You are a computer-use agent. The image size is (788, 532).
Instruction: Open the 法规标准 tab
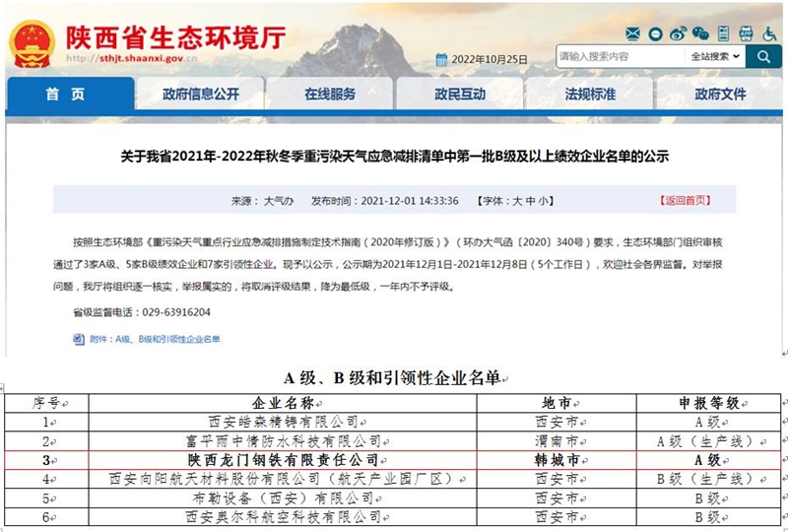click(x=590, y=95)
